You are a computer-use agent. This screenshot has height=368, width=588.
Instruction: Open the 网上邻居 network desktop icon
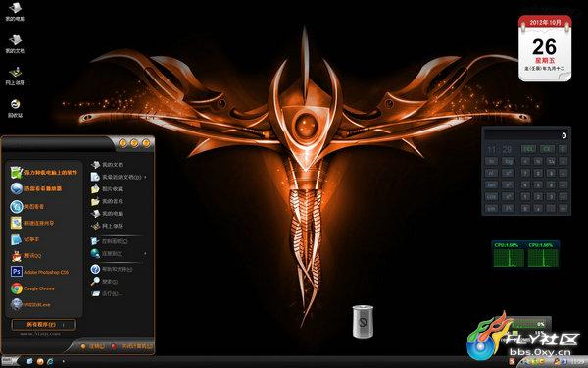(x=15, y=77)
